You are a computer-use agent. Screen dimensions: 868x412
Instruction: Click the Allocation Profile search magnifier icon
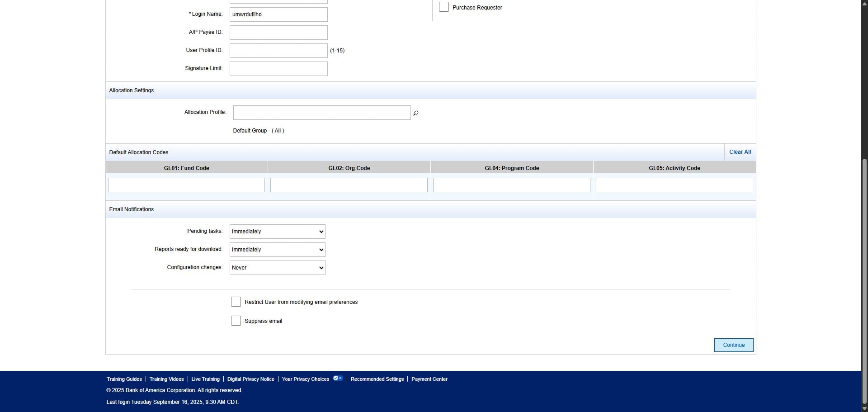(x=415, y=113)
